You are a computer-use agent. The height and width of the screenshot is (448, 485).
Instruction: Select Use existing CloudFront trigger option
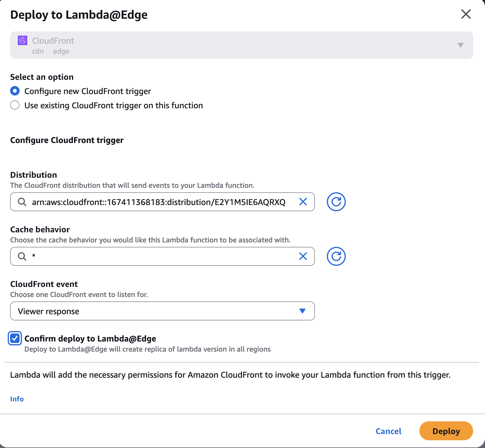(x=15, y=105)
